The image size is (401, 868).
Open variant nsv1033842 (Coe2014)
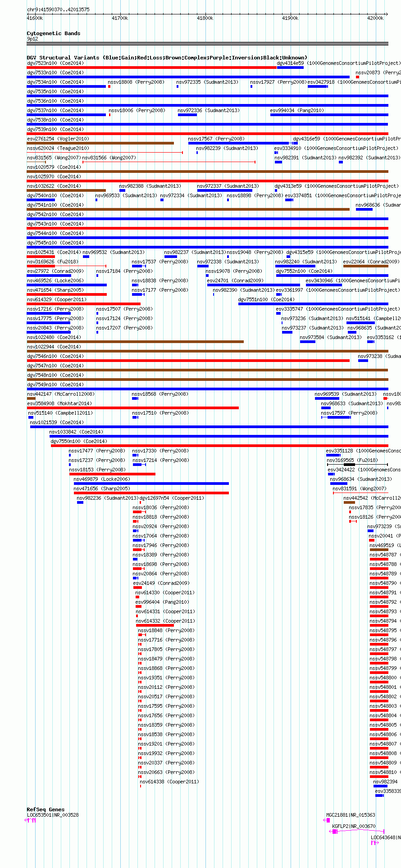pyautogui.click(x=76, y=432)
